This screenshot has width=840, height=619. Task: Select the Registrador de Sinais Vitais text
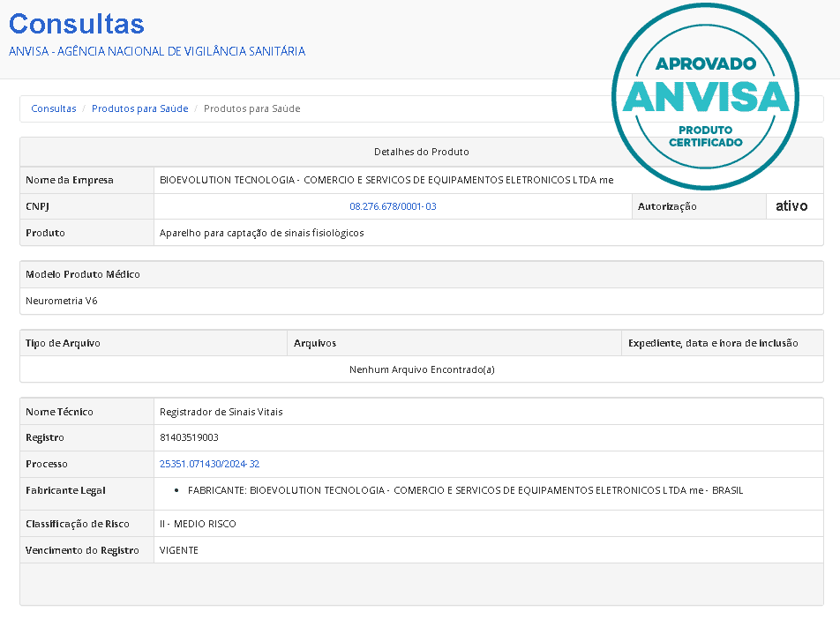tap(221, 412)
